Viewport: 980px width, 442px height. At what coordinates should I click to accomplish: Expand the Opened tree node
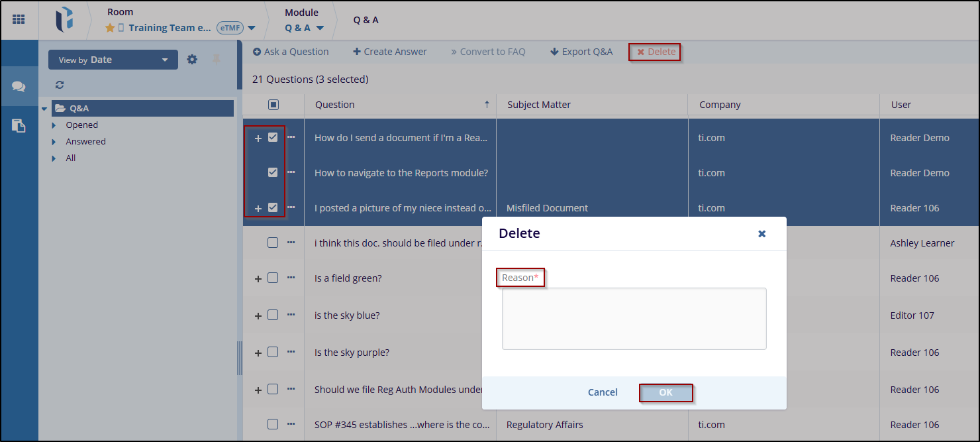click(x=54, y=125)
